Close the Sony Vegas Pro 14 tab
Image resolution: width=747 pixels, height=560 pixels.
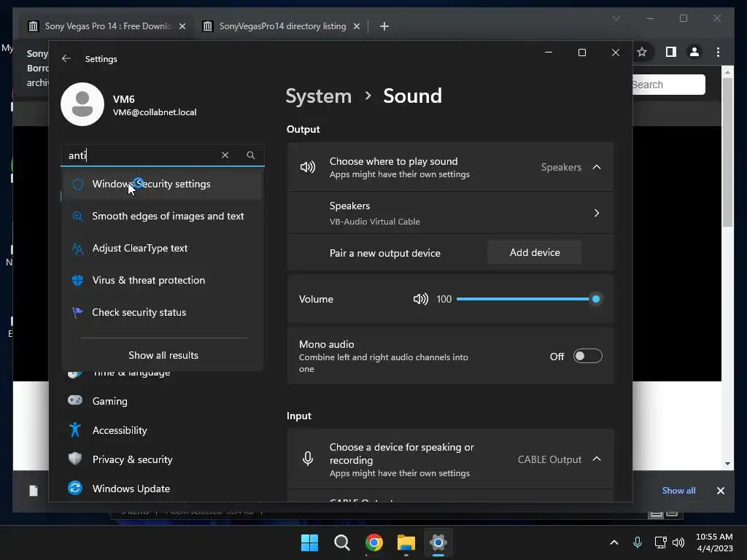pyautogui.click(x=182, y=26)
